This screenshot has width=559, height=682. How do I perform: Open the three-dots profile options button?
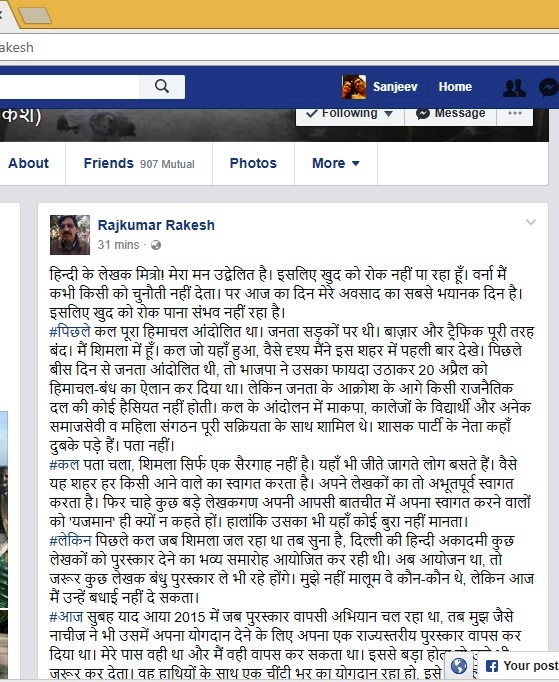tap(515, 113)
